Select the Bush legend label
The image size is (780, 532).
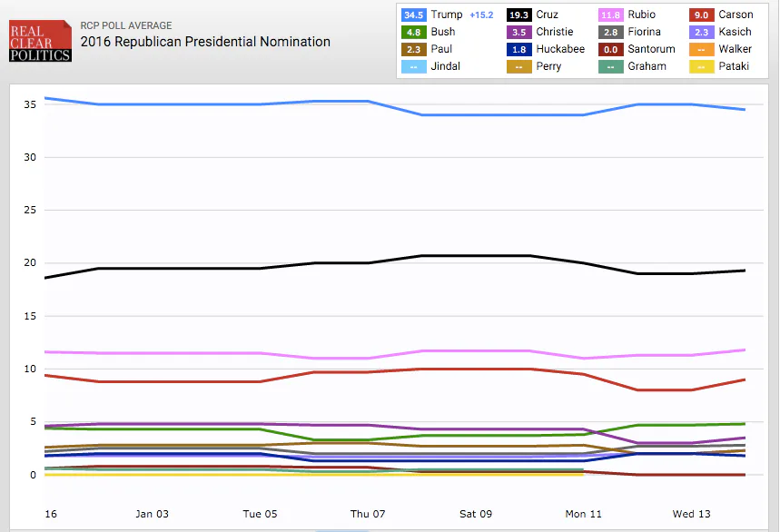443,32
